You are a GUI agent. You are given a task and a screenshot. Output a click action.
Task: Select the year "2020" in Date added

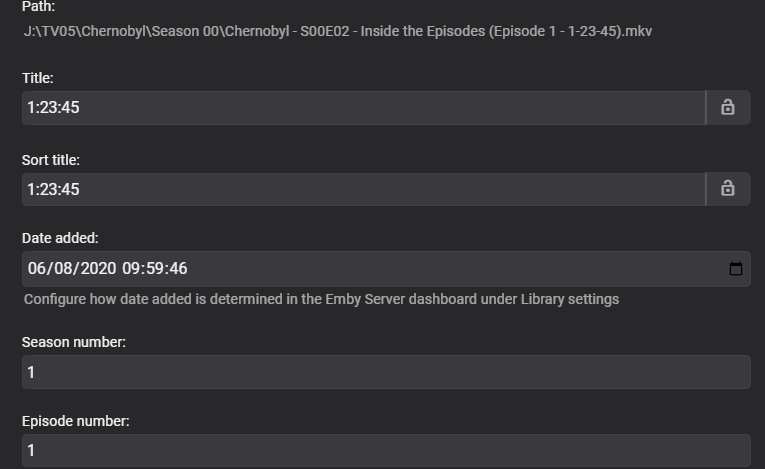(99, 268)
